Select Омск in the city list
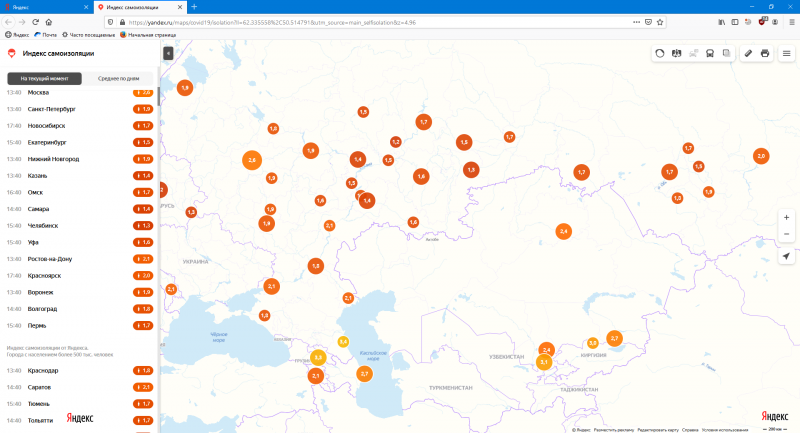The height and width of the screenshot is (433, 800). 79,192
